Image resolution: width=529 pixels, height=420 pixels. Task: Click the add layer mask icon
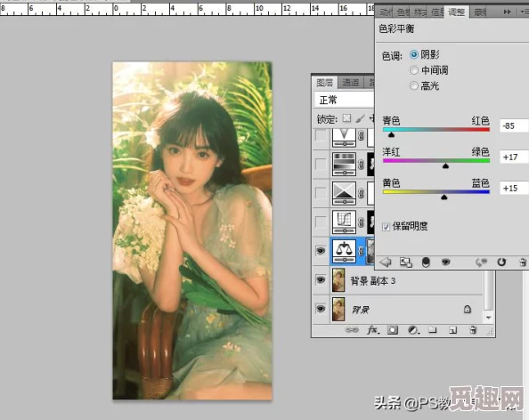coord(393,330)
